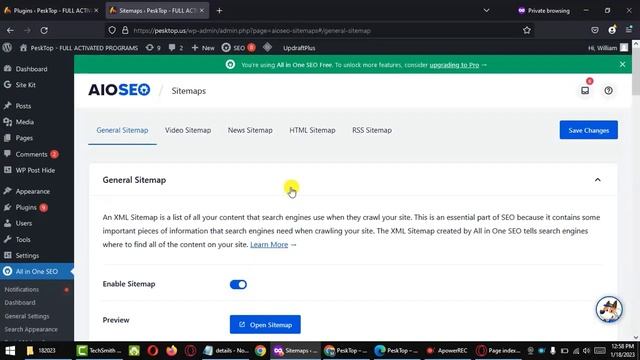Open the Firefox account icon
The height and width of the screenshot is (360, 640).
click(x=612, y=30)
